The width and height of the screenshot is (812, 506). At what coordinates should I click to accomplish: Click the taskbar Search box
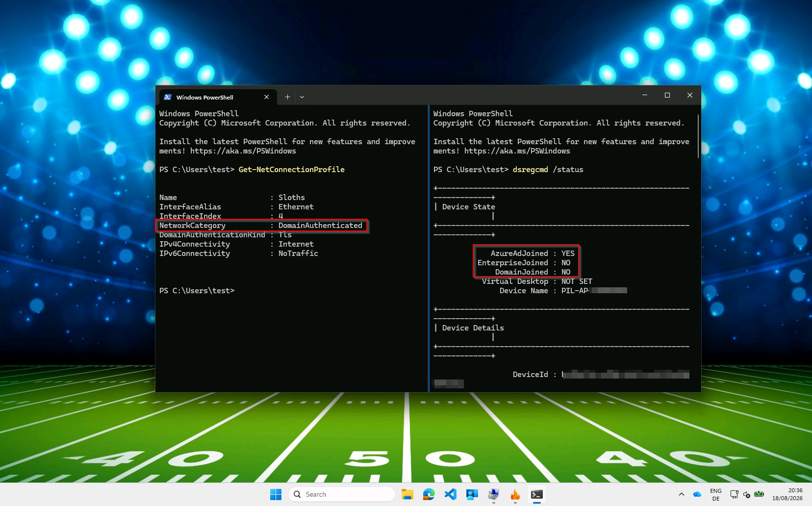[x=342, y=494]
